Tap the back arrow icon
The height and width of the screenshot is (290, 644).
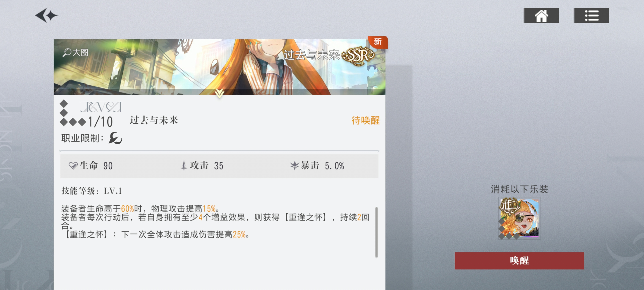coord(46,15)
